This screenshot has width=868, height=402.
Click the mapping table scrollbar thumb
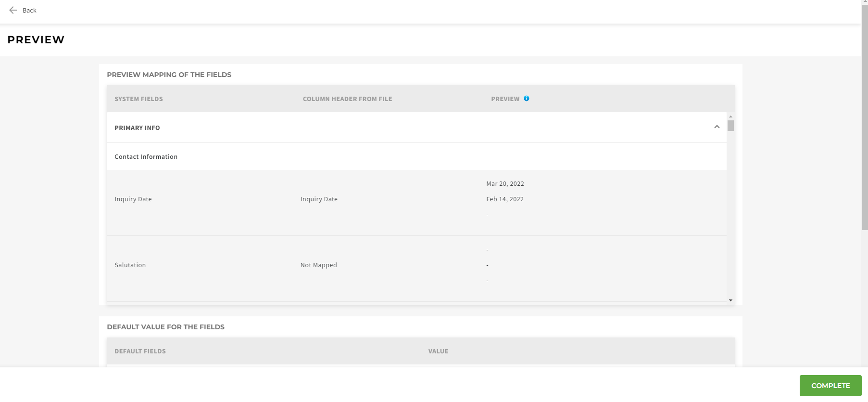pyautogui.click(x=730, y=126)
